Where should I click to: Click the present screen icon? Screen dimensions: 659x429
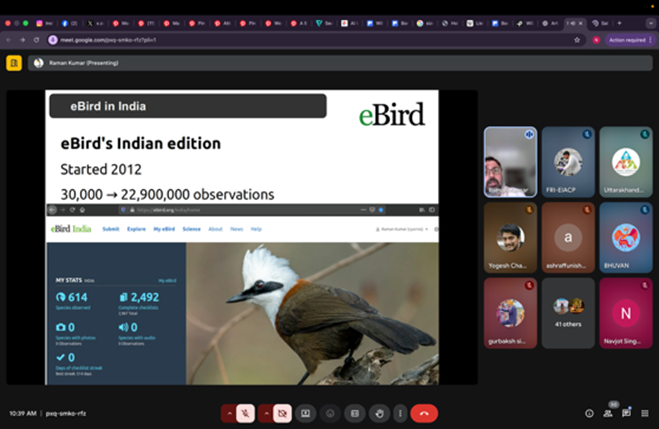pyautogui.click(x=306, y=413)
